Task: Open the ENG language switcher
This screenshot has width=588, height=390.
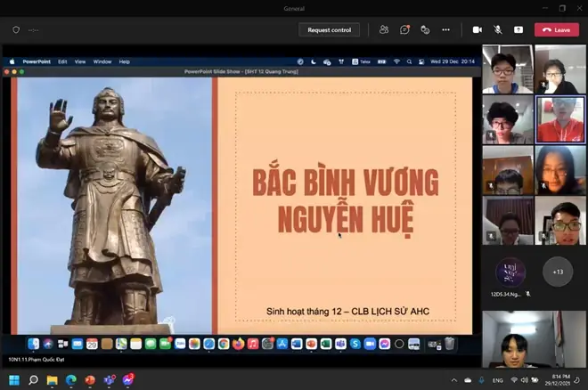Action: coord(498,380)
